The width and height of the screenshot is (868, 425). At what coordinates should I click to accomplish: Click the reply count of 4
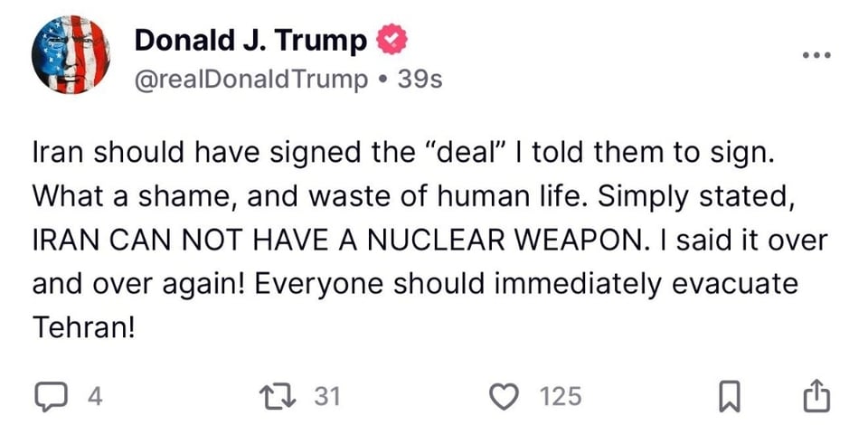click(94, 396)
